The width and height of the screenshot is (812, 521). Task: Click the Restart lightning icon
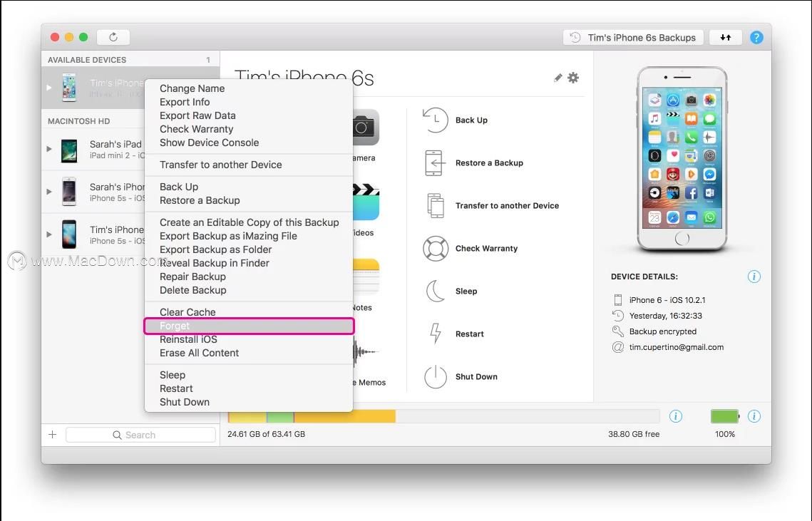click(x=436, y=334)
